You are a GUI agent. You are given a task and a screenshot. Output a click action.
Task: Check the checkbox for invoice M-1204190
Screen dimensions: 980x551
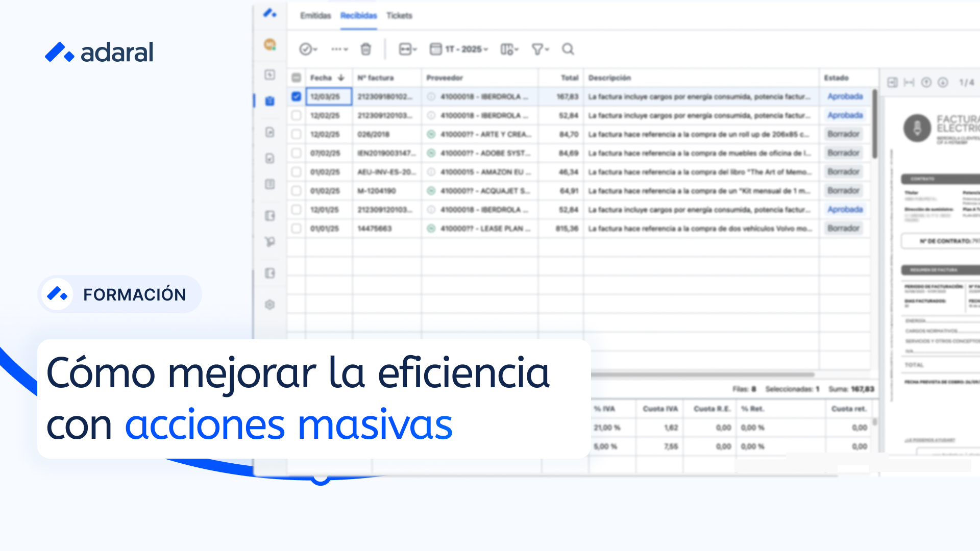pyautogui.click(x=296, y=191)
